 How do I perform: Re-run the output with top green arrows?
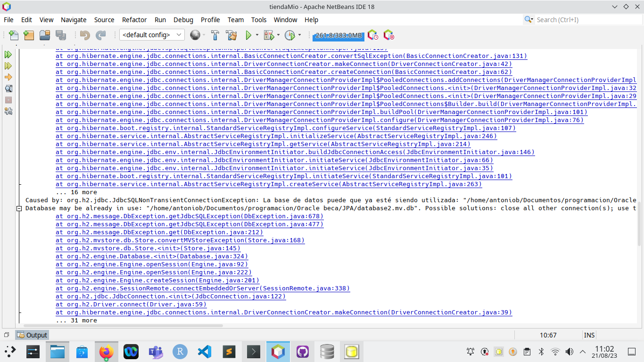tap(8, 55)
